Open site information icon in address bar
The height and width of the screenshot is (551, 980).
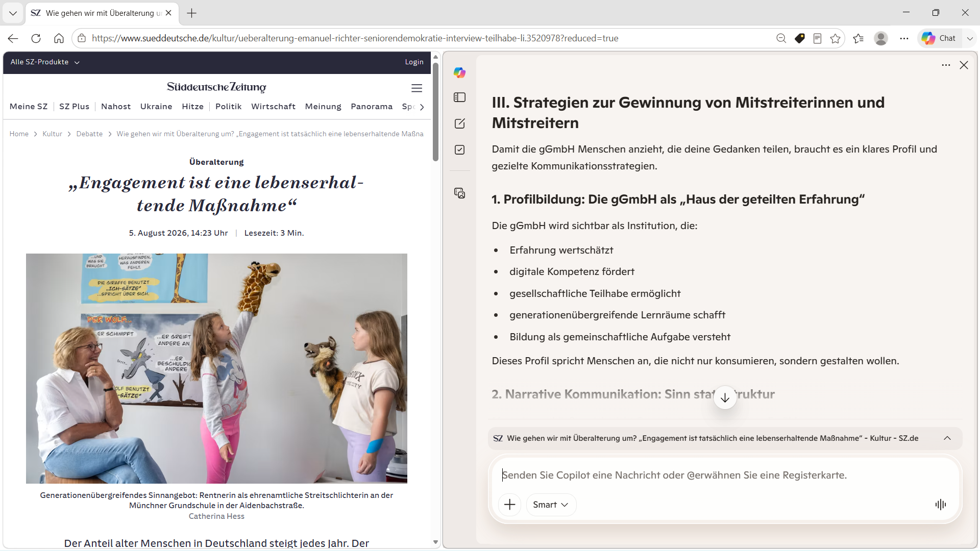click(82, 38)
